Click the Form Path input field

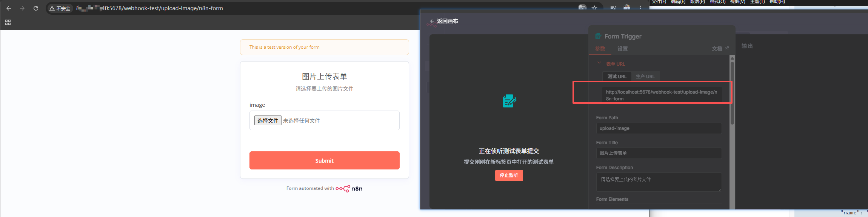(x=659, y=128)
